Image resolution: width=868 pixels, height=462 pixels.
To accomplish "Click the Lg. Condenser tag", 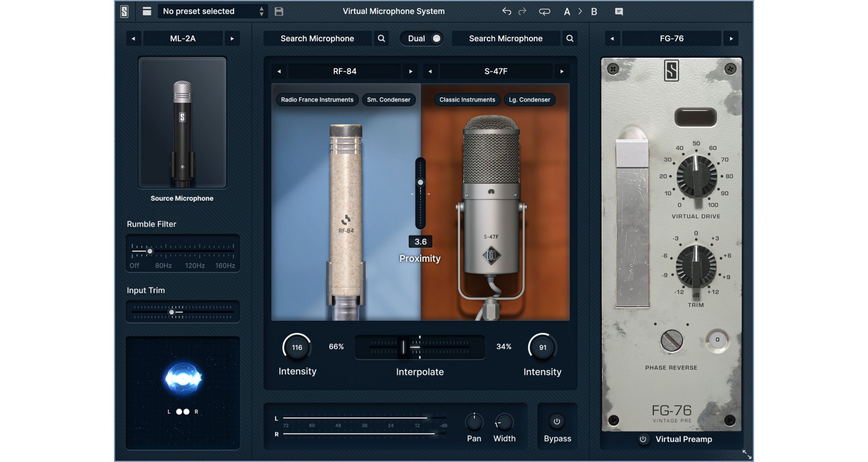I will pyautogui.click(x=529, y=100).
